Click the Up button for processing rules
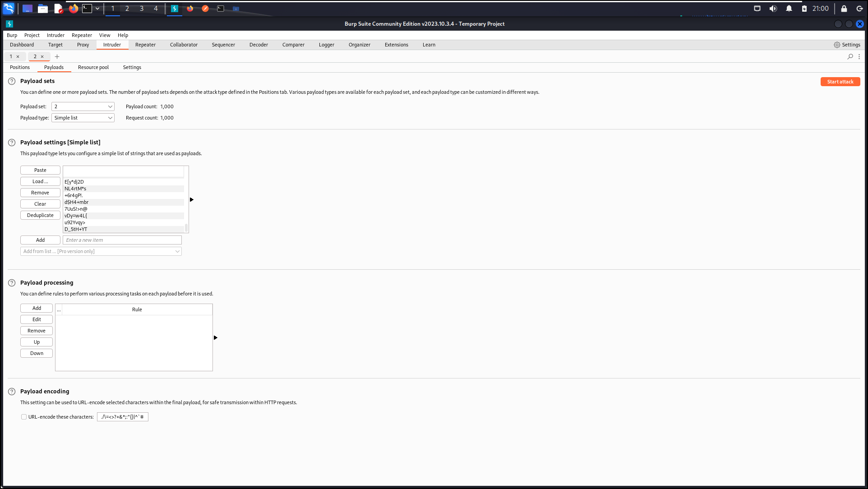Viewport: 868px width, 489px height. click(37, 342)
